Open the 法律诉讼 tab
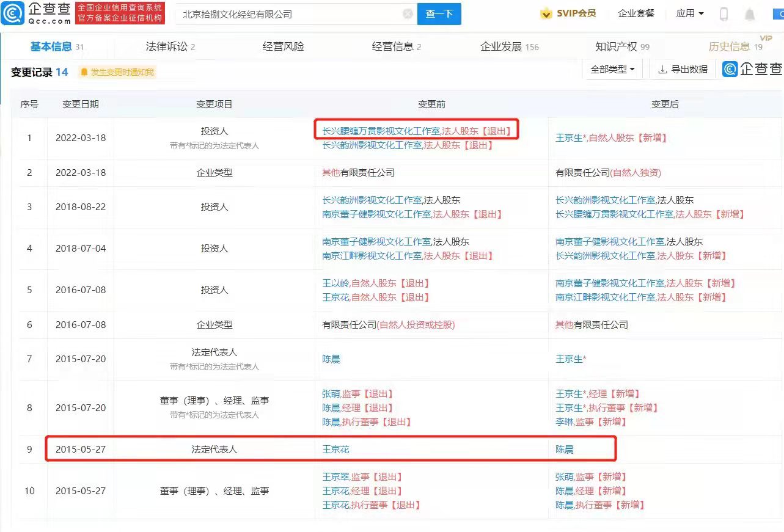 (170, 46)
